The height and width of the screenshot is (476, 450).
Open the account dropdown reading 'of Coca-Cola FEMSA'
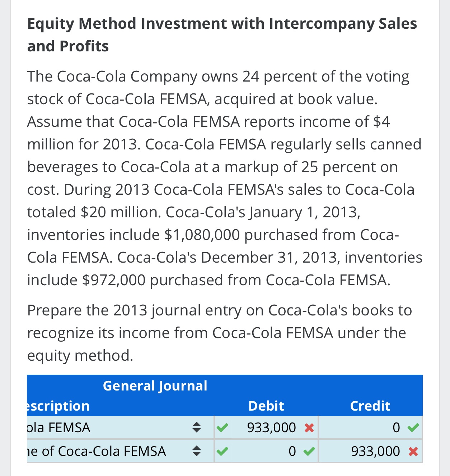click(108, 451)
